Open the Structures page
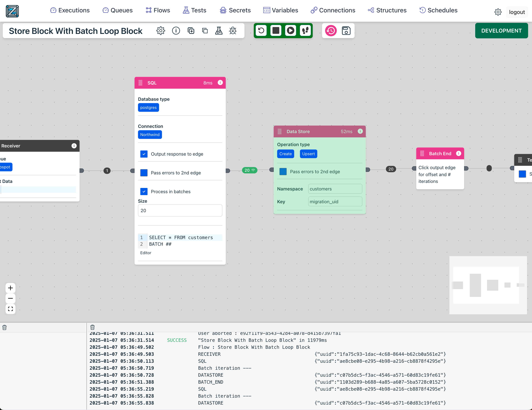This screenshot has height=410, width=532. point(387,10)
